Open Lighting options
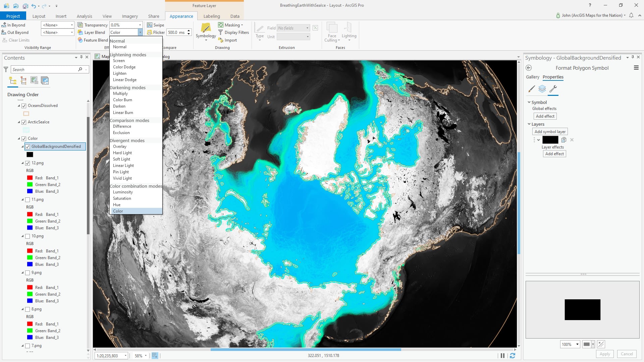The width and height of the screenshot is (644, 362). (x=349, y=32)
